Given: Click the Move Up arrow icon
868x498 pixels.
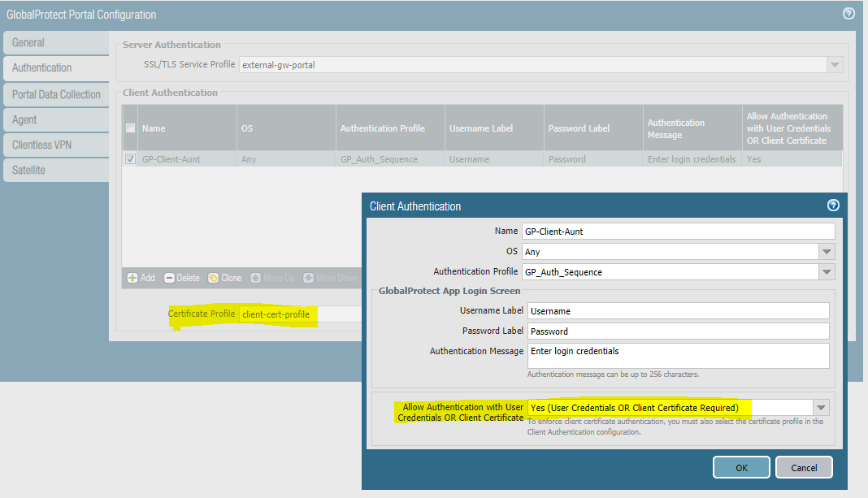Looking at the screenshot, I should pos(256,278).
